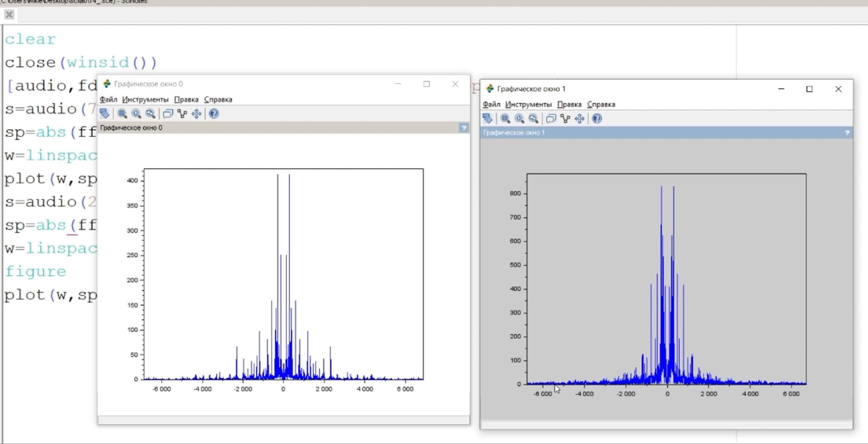868x444 pixels.
Task: Click question mark on window 0 dock bar
Action: click(x=464, y=128)
